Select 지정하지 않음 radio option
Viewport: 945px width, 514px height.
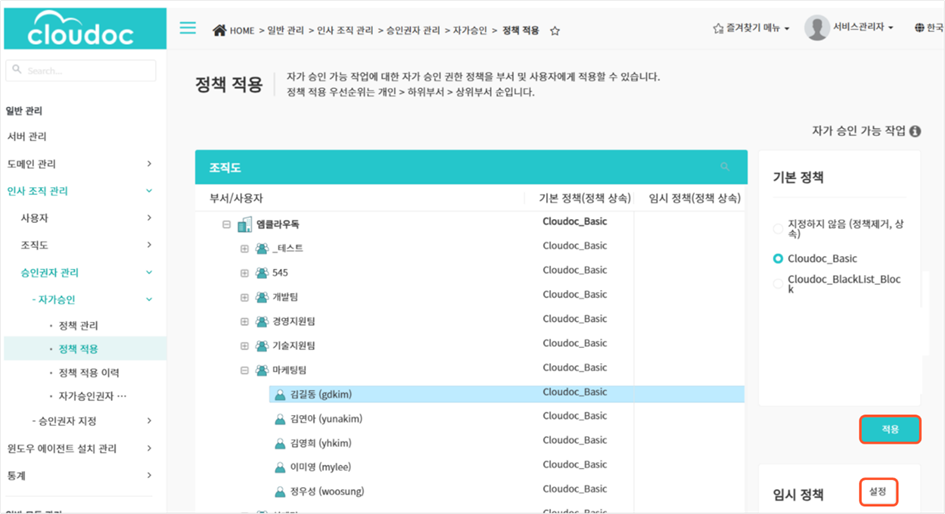[x=778, y=228]
